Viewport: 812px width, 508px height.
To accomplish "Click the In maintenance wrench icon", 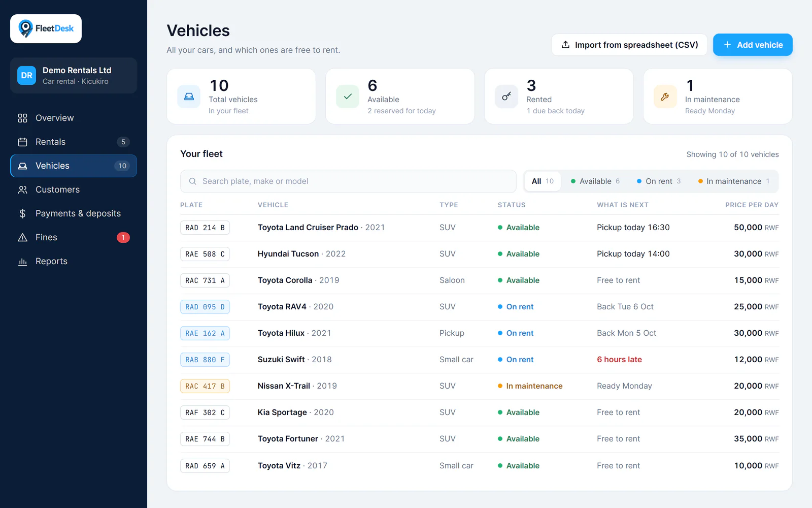I will pos(665,97).
